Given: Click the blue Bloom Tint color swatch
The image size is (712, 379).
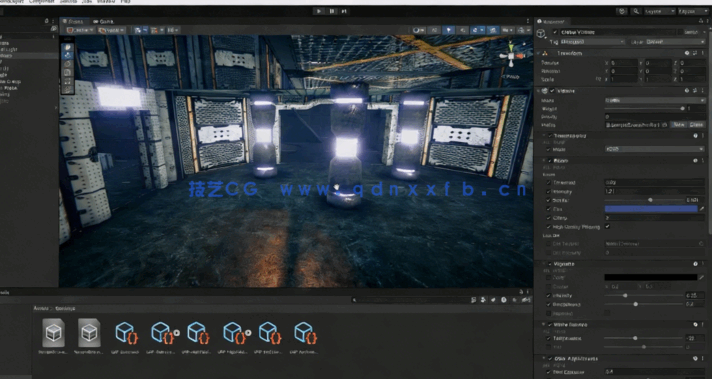Looking at the screenshot, I should click(651, 209).
